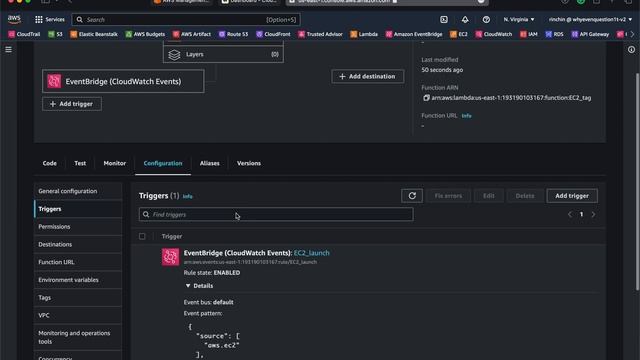The height and width of the screenshot is (360, 640).
Task: Copy the Function ARN
Action: 427,98
